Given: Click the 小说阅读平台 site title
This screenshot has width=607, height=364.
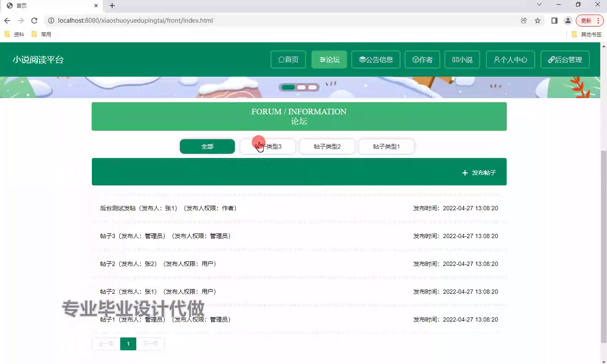Looking at the screenshot, I should [38, 59].
